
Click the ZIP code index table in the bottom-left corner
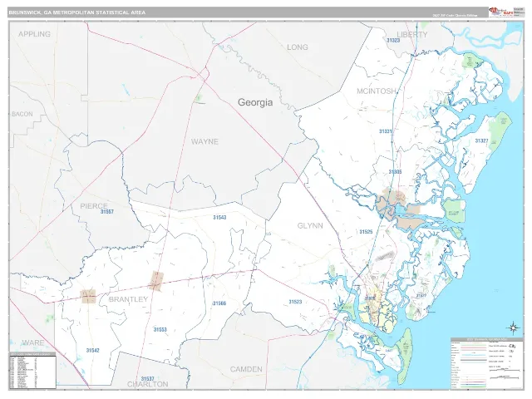pyautogui.click(x=32, y=371)
